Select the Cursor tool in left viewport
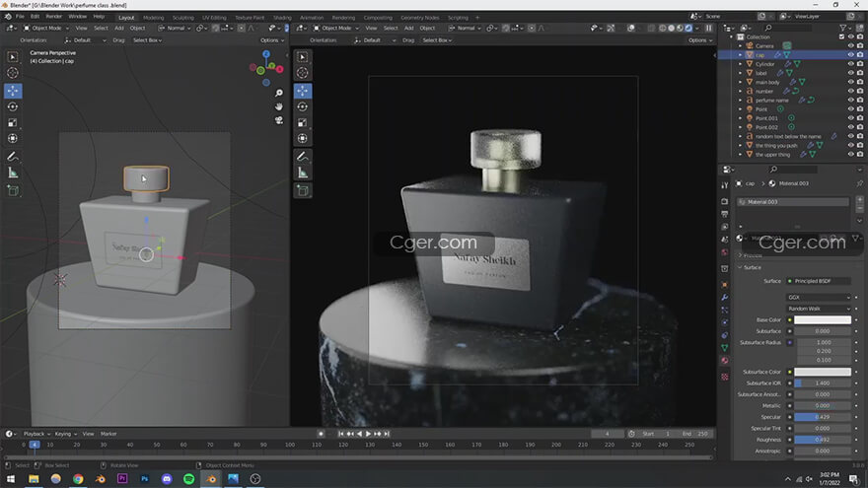The height and width of the screenshot is (488, 868). click(x=13, y=73)
